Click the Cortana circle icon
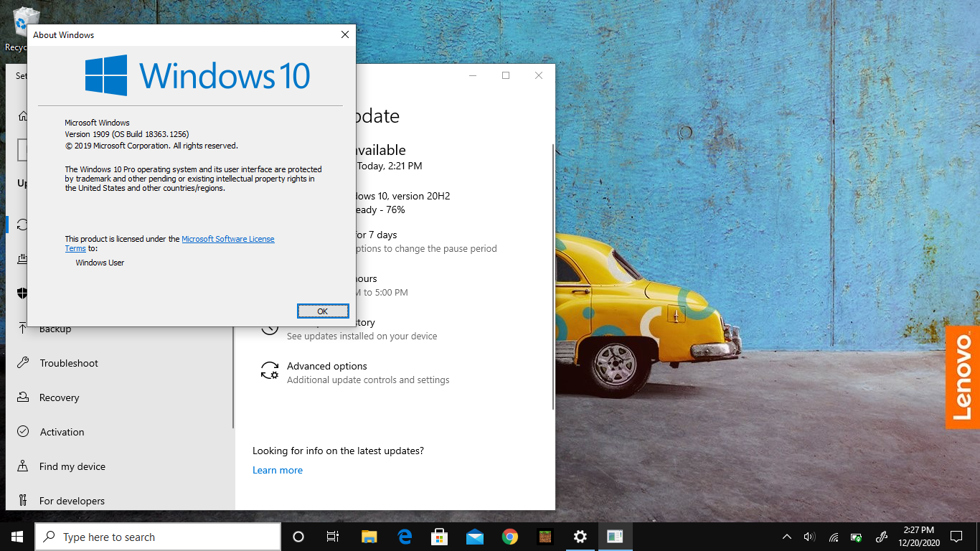 tap(298, 537)
